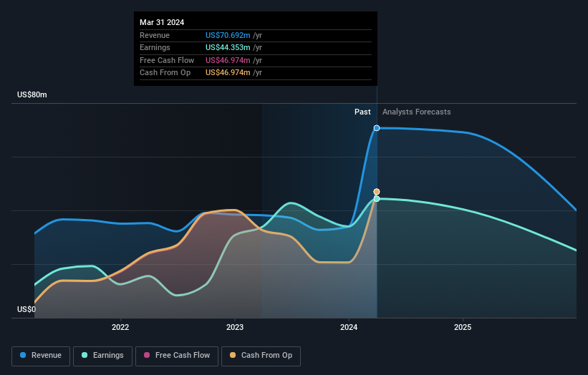Select the teal Earnings data point marker
Viewport: 588px width, 375px height.
pos(377,199)
